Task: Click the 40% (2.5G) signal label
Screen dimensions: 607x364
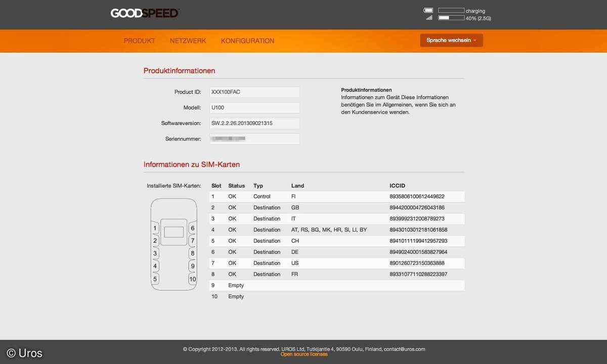Action: coord(479,18)
